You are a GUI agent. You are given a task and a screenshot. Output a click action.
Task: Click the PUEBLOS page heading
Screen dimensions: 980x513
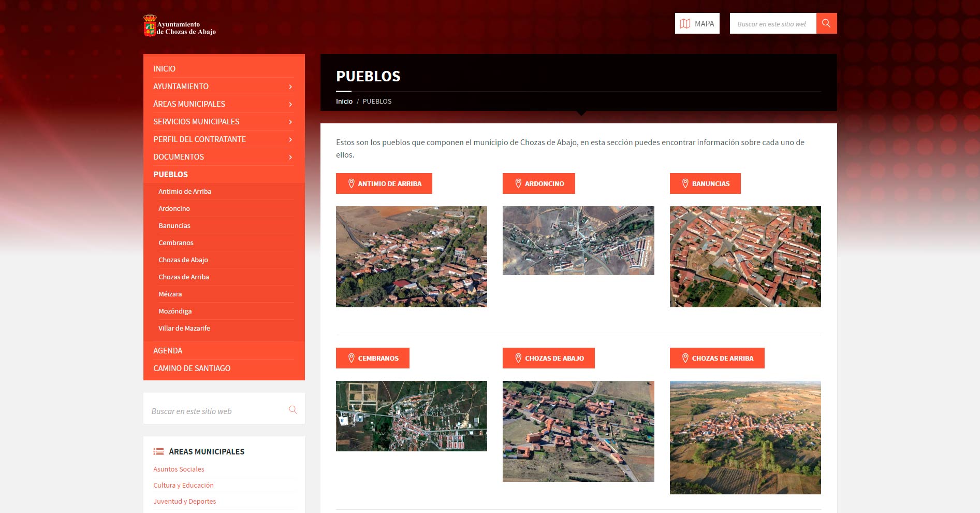tap(368, 76)
